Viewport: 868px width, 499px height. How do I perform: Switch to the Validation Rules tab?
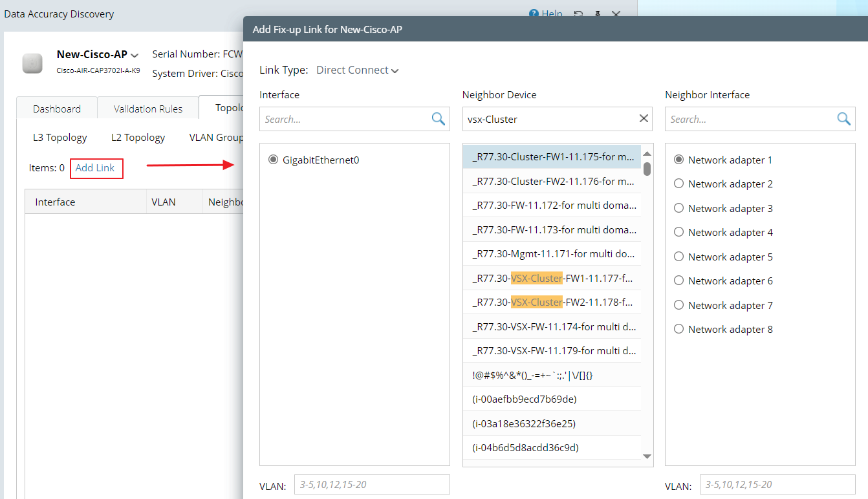[148, 109]
